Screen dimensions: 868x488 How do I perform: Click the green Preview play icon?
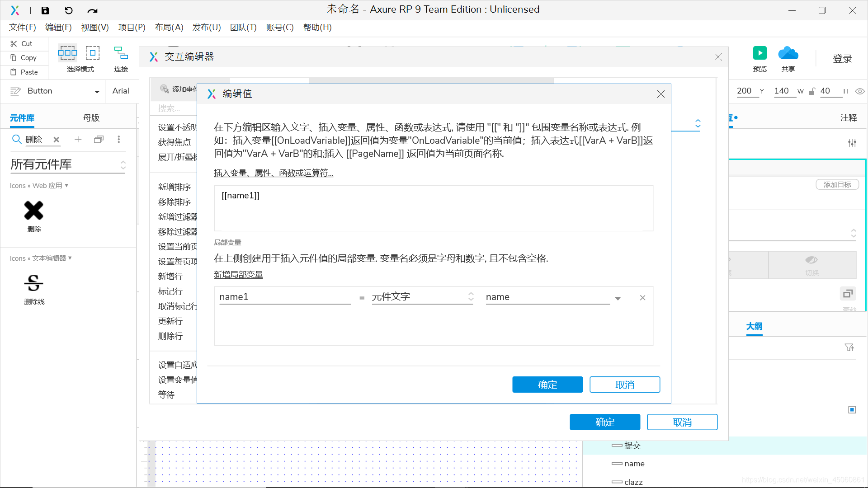click(759, 53)
